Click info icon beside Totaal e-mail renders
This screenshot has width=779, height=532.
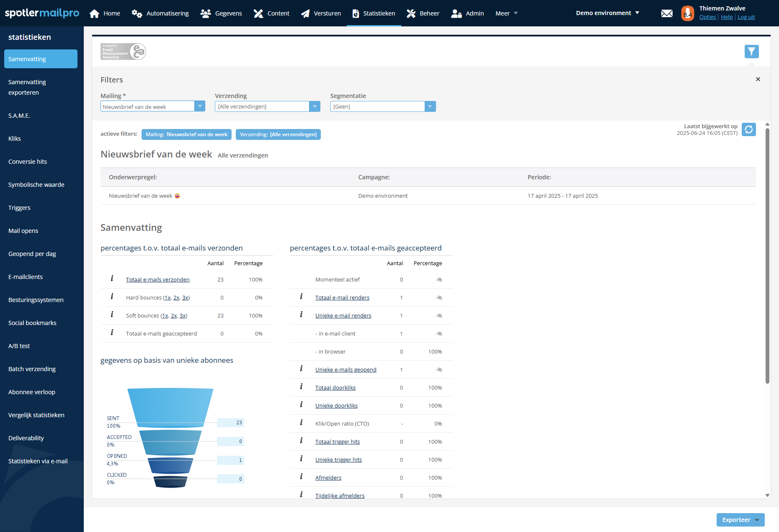tap(301, 297)
